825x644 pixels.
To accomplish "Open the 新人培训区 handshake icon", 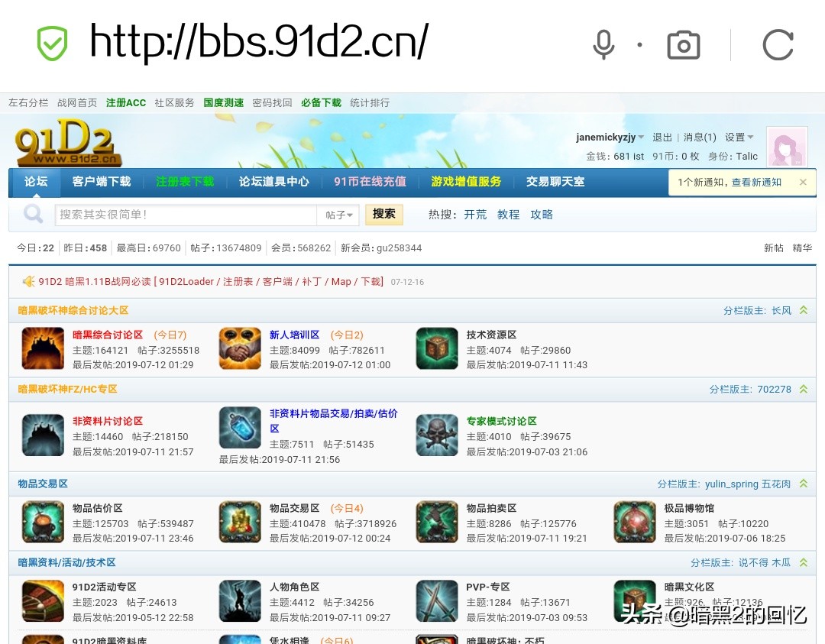I will (240, 348).
